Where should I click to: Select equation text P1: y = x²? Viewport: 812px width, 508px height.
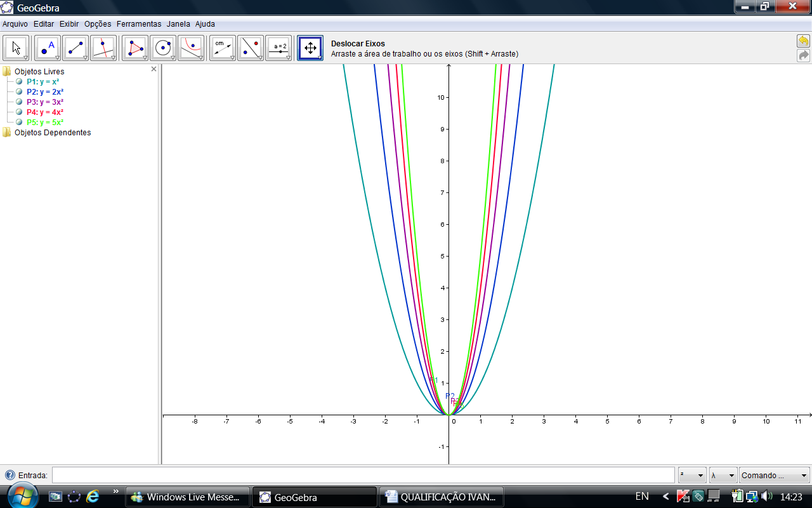tap(43, 82)
